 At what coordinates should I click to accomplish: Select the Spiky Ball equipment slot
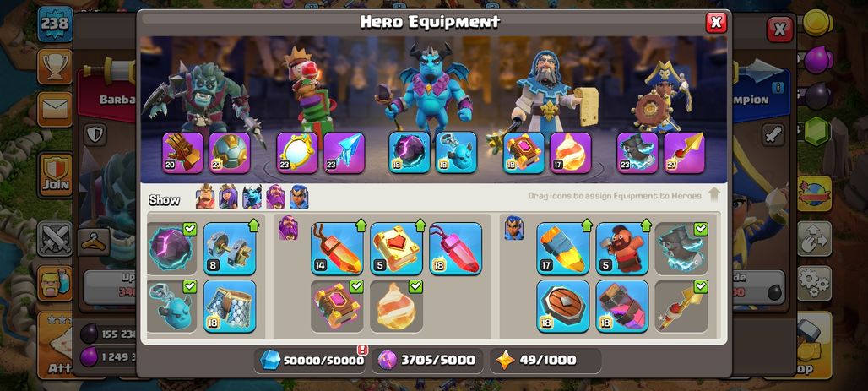point(230,153)
